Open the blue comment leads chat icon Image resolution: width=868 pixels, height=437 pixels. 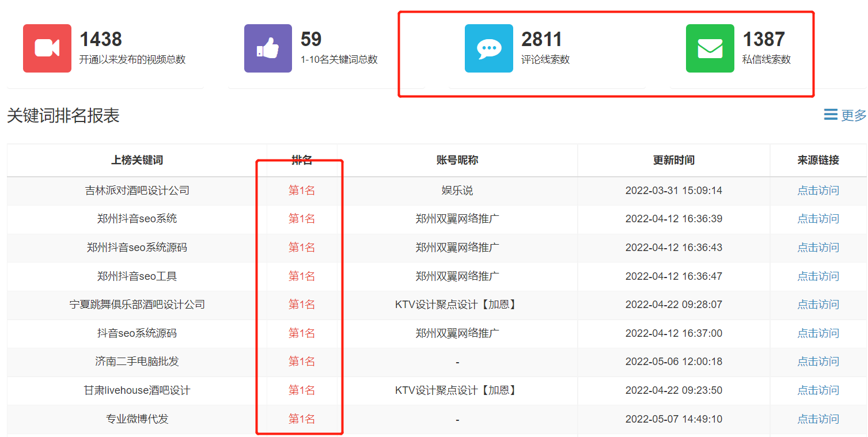(488, 48)
